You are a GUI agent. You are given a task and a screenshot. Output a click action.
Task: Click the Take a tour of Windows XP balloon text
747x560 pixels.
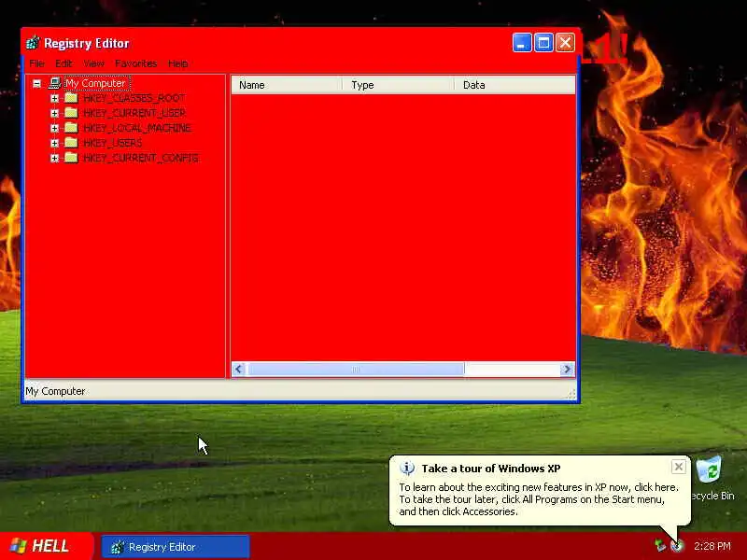[x=491, y=469]
